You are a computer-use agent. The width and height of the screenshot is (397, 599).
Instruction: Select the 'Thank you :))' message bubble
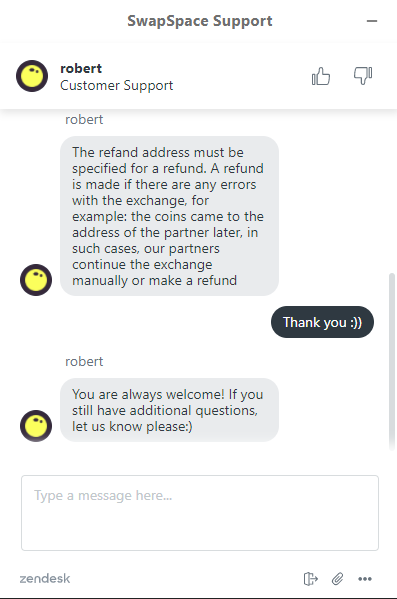click(322, 322)
